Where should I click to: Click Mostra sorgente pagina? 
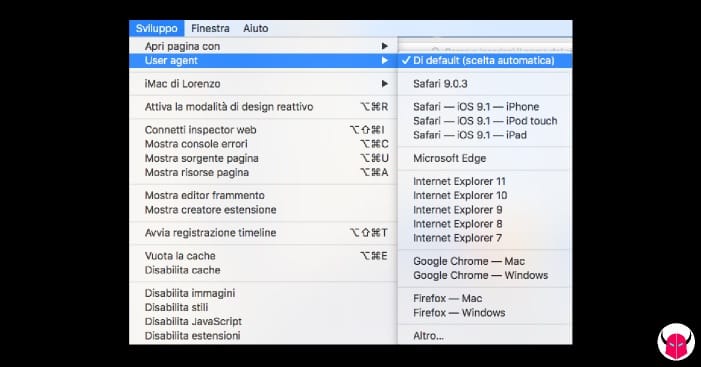pyautogui.click(x=263, y=158)
